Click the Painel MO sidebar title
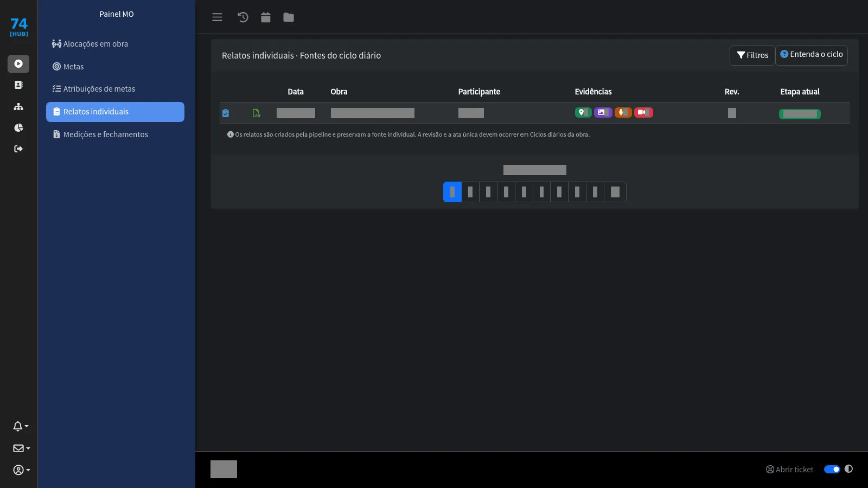868x488 pixels. click(117, 14)
